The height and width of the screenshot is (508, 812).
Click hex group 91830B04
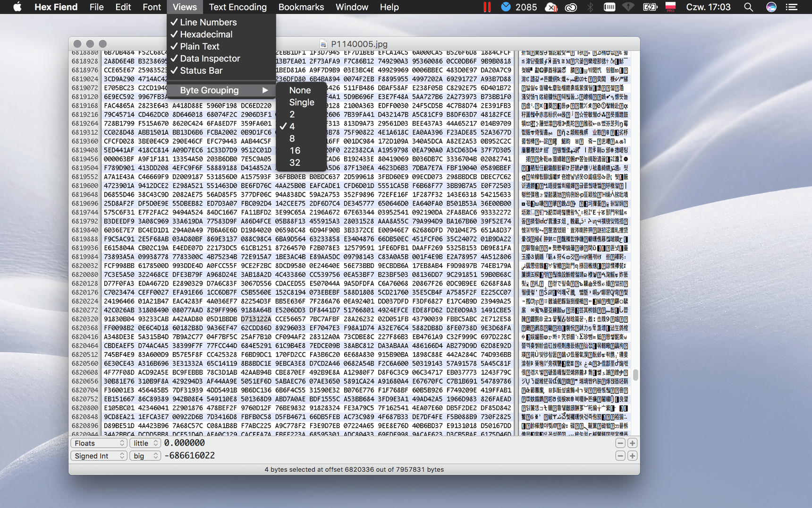pyautogui.click(x=119, y=319)
